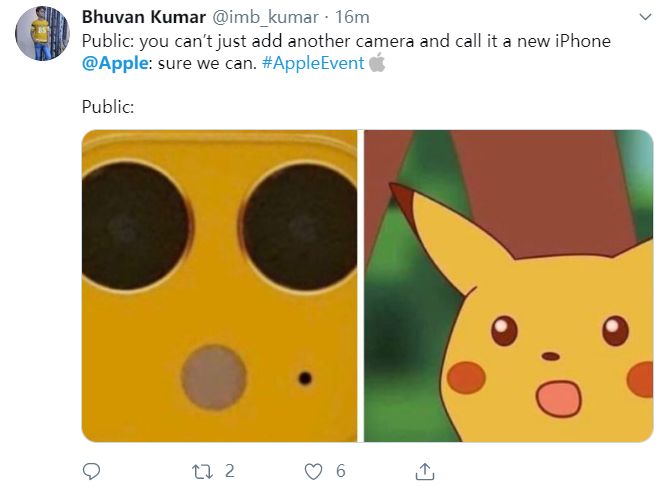Open the share tweet upload icon
Image resolution: width=665 pixels, height=489 pixels.
pyautogui.click(x=425, y=471)
